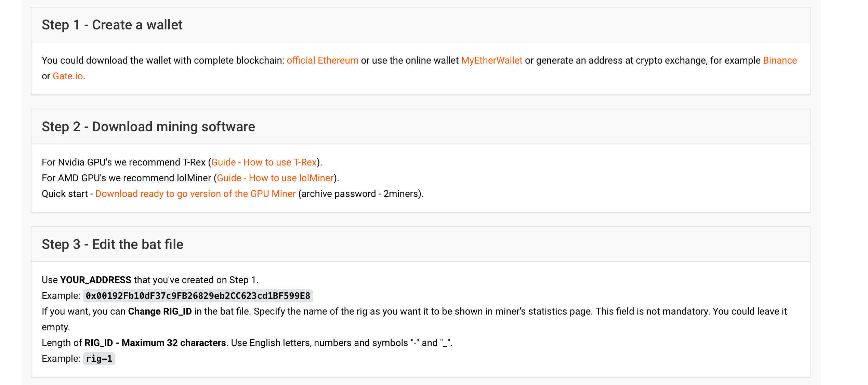Follow the Binance exchange link
The height and width of the screenshot is (385, 868).
779,61
